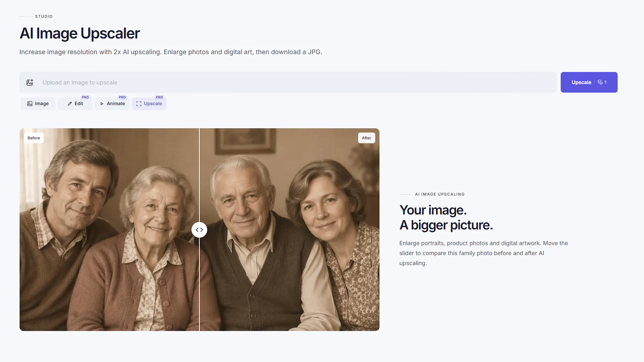Image resolution: width=644 pixels, height=362 pixels.
Task: Click the credits coin icon on the Upscale button
Action: [x=600, y=82]
